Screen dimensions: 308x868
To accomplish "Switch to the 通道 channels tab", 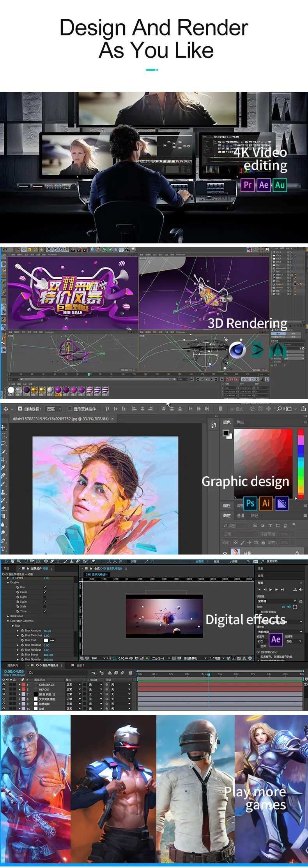I will click(x=241, y=516).
